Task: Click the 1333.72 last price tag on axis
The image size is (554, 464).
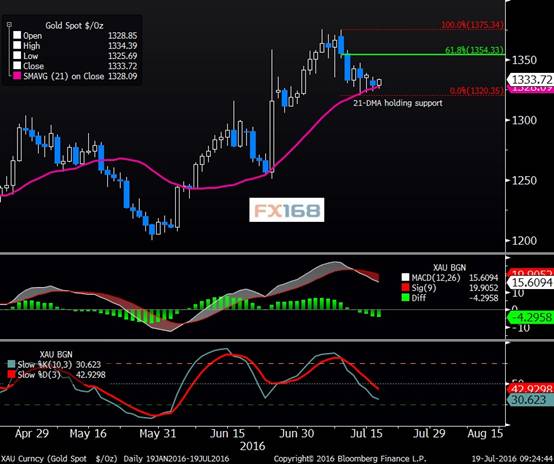Action: [531, 80]
